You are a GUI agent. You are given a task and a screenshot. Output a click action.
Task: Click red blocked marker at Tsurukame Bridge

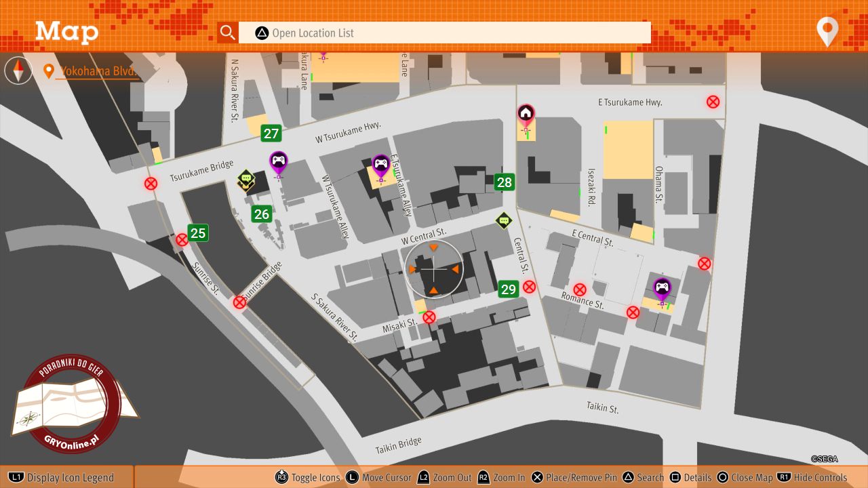[x=151, y=183]
